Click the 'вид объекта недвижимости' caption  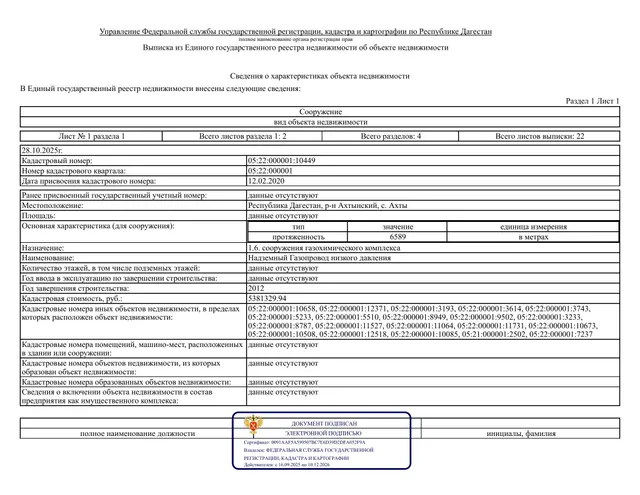click(x=320, y=122)
